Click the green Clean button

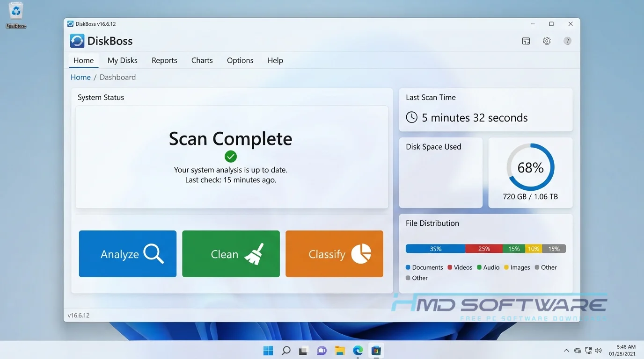pyautogui.click(x=231, y=254)
